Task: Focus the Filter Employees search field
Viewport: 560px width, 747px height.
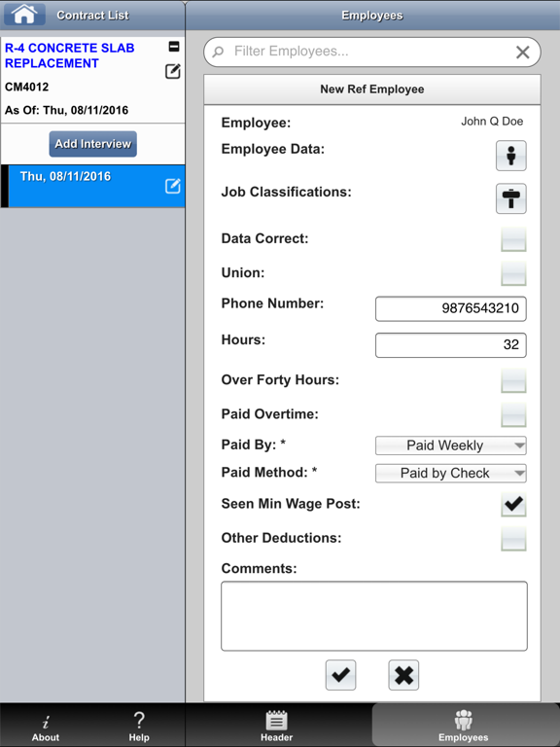Action: pyautogui.click(x=372, y=52)
